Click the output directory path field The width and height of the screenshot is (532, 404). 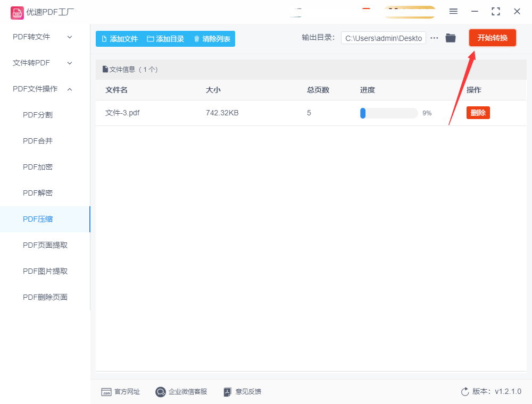pyautogui.click(x=384, y=38)
